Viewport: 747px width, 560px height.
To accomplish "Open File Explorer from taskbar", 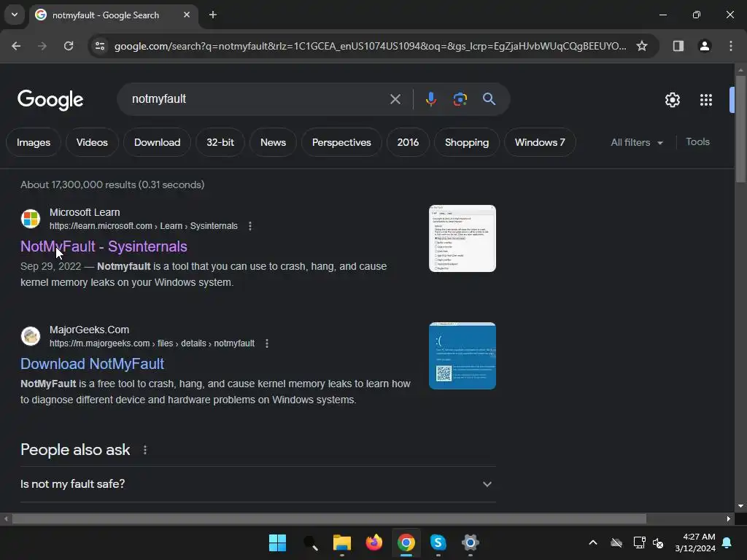I will tap(341, 542).
